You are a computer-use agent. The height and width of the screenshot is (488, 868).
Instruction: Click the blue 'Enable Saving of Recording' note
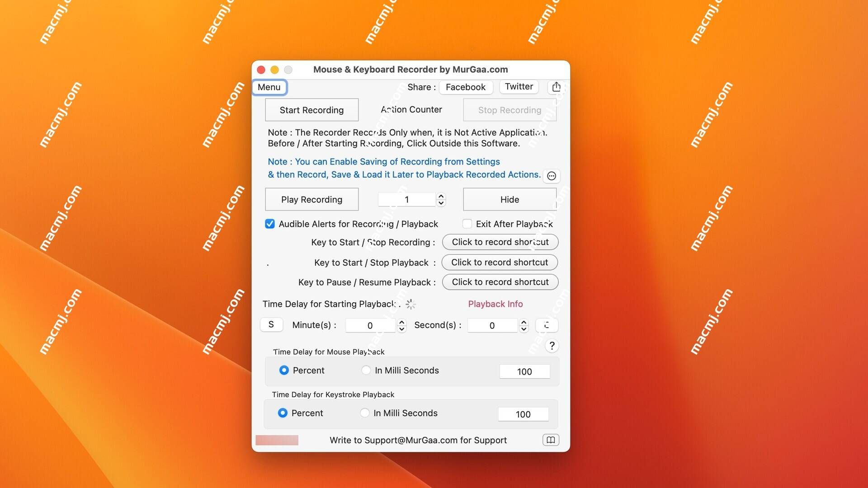[x=404, y=168]
